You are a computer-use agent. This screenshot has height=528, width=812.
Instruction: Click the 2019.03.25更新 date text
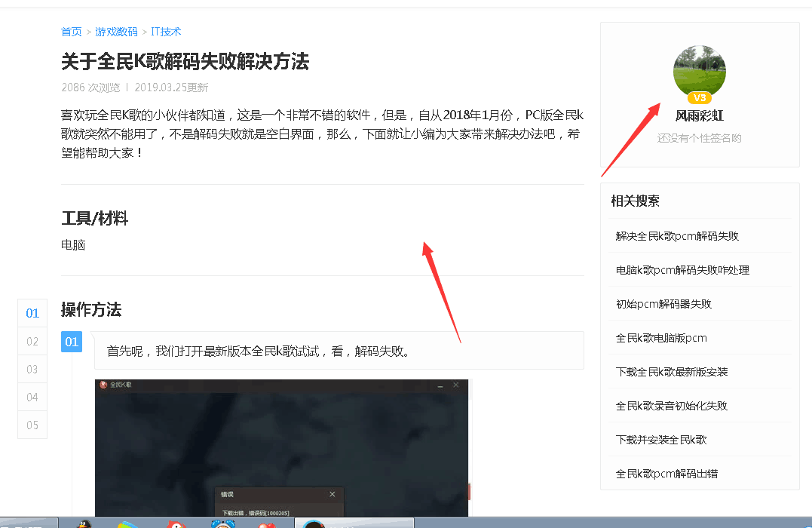click(x=171, y=87)
